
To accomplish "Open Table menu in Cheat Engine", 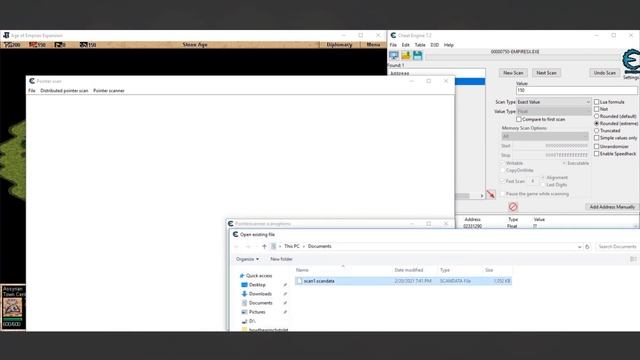I will [x=420, y=45].
